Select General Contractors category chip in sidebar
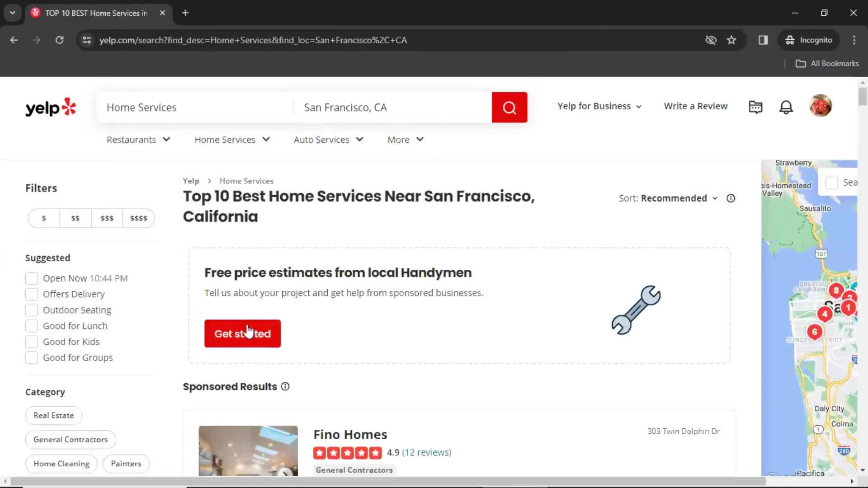The image size is (868, 488). coord(71,439)
